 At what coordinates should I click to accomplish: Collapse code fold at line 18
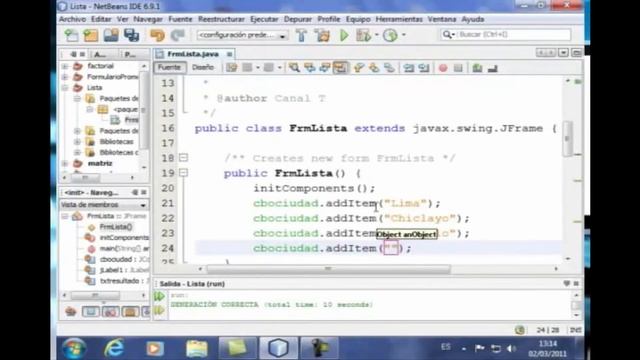point(183,158)
